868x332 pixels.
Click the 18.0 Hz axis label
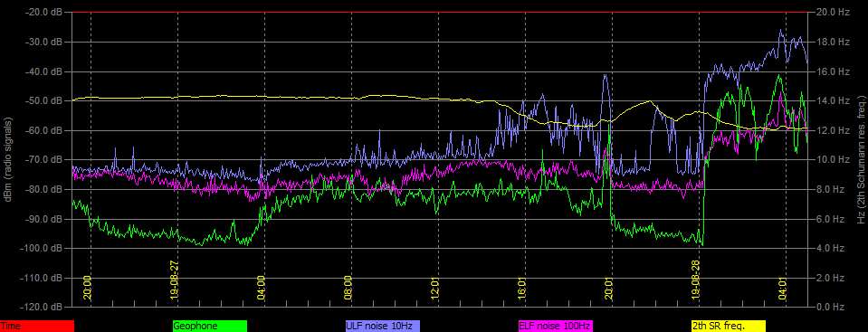[x=833, y=42]
